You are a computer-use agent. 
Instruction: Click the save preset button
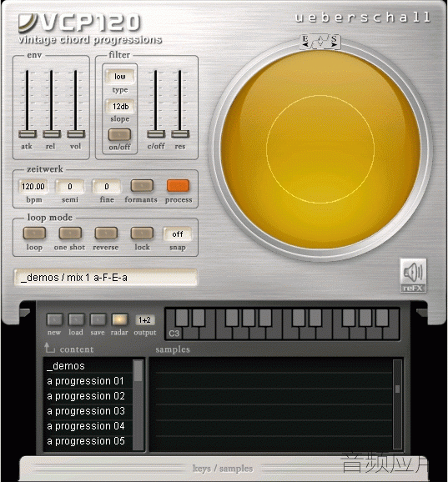(x=98, y=320)
